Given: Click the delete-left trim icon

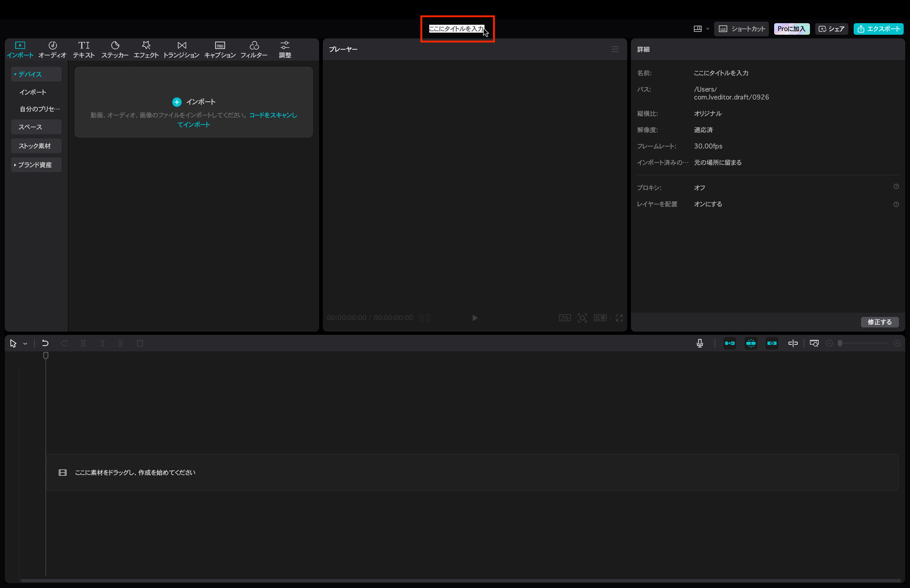Looking at the screenshot, I should pyautogui.click(x=102, y=343).
